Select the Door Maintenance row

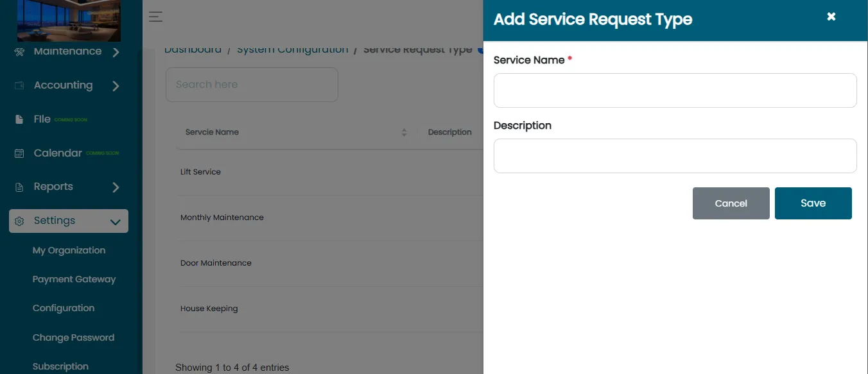[330, 263]
